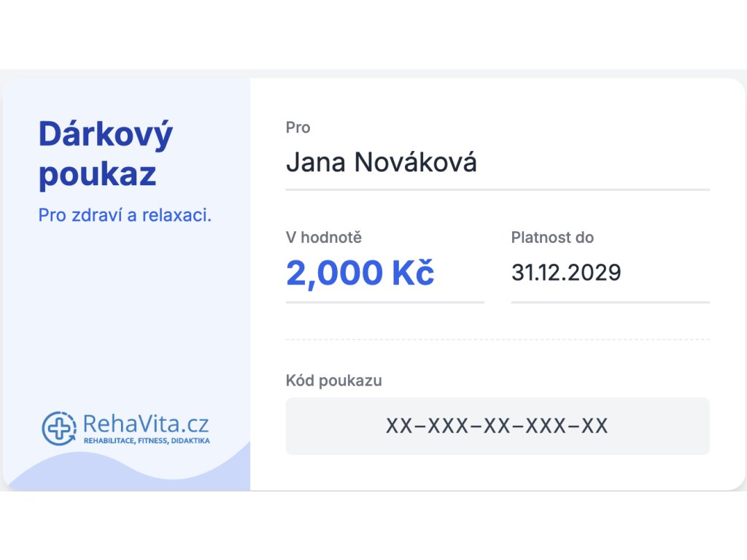
Task: Click the surname "Nováková"
Action: 415,162
